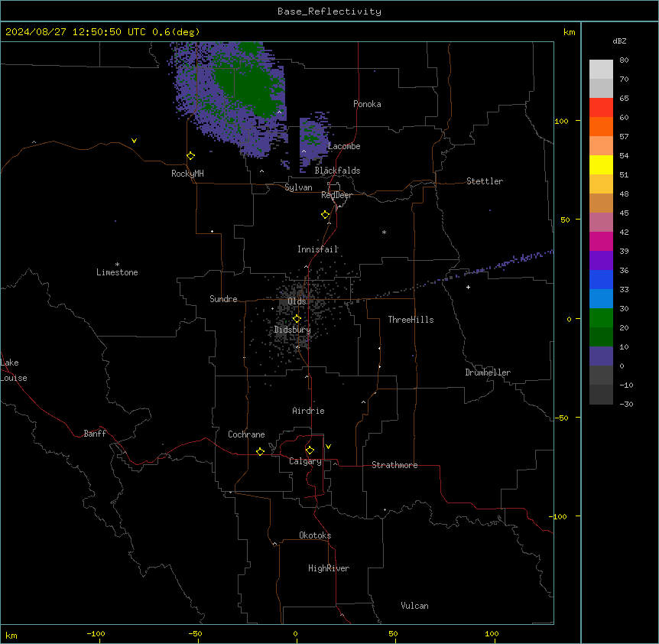
Task: Click the Didsbury label
Action: point(293,330)
